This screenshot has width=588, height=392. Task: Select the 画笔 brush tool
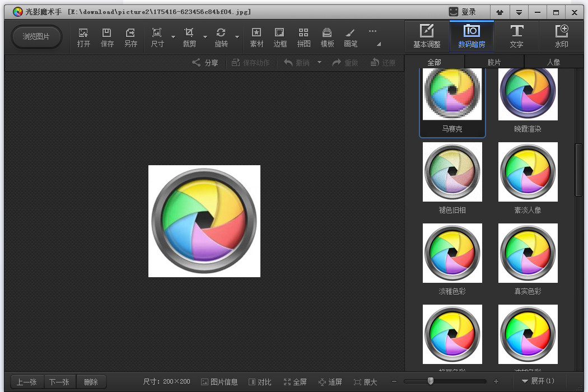tap(350, 38)
